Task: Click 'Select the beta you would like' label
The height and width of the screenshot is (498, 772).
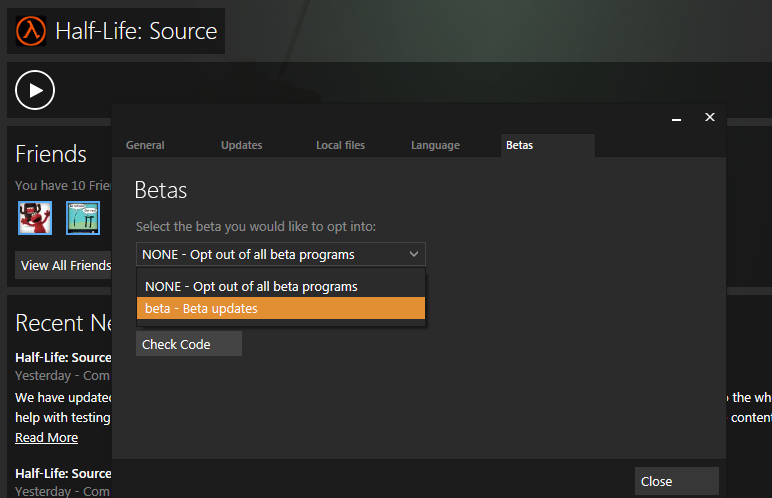Action: [256, 227]
